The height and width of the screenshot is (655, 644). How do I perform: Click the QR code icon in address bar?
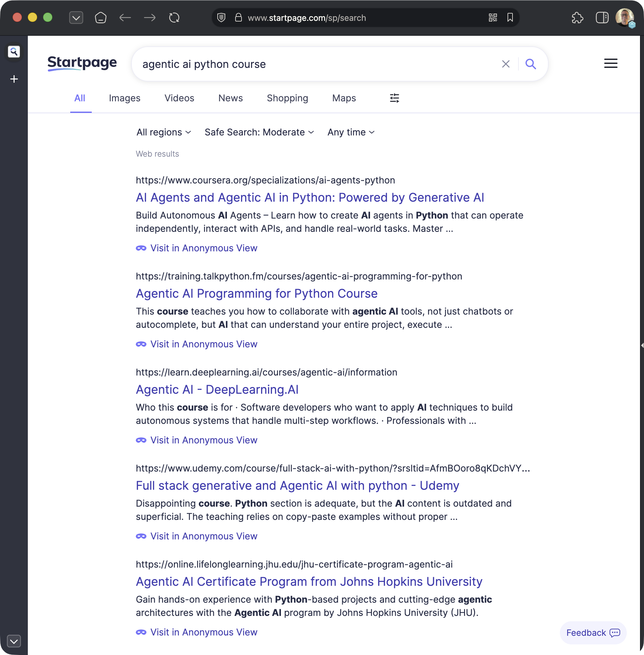493,18
